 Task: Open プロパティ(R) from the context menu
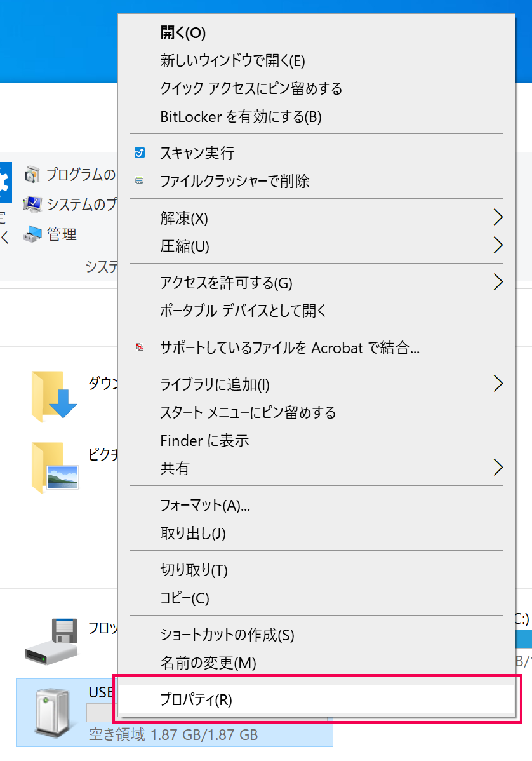pyautogui.click(x=317, y=699)
